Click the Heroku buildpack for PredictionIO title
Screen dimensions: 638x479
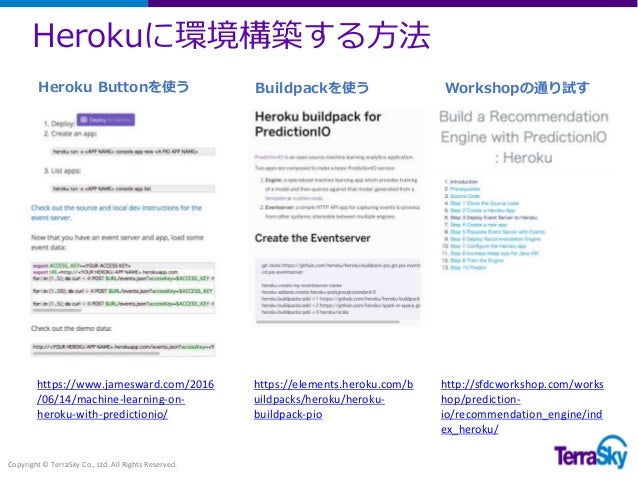pos(318,124)
